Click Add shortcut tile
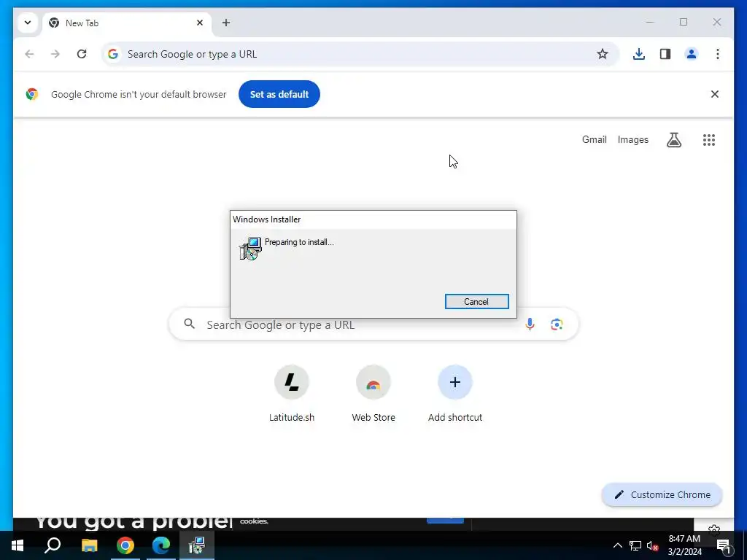747x560 pixels. tap(455, 394)
